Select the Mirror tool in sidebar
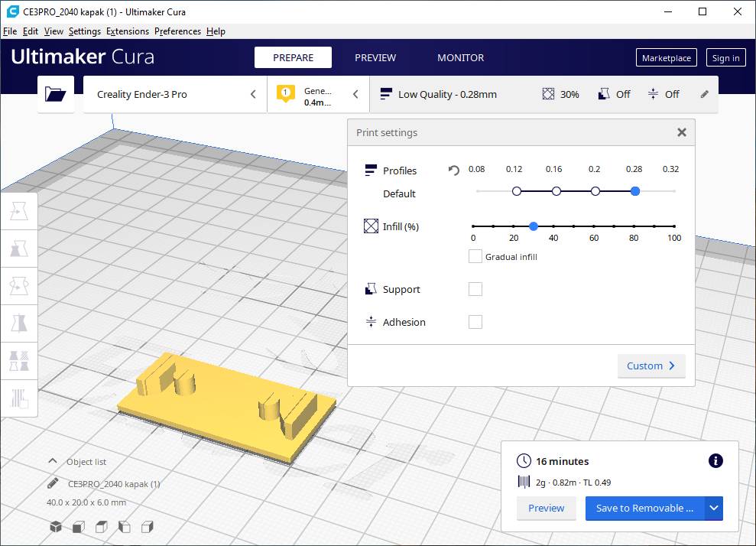The image size is (756, 546). [19, 323]
